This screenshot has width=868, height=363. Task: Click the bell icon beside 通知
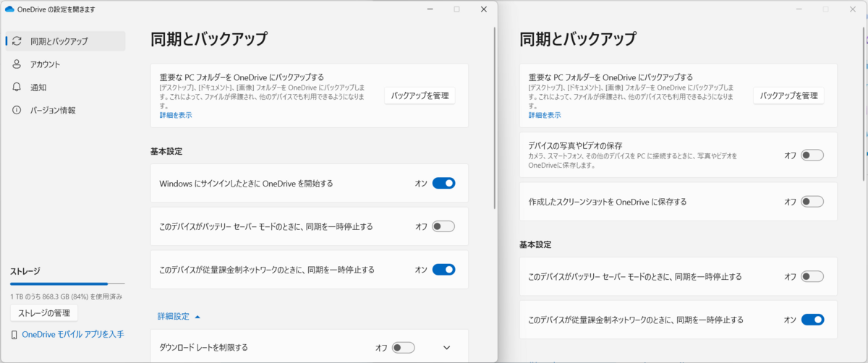tap(17, 87)
